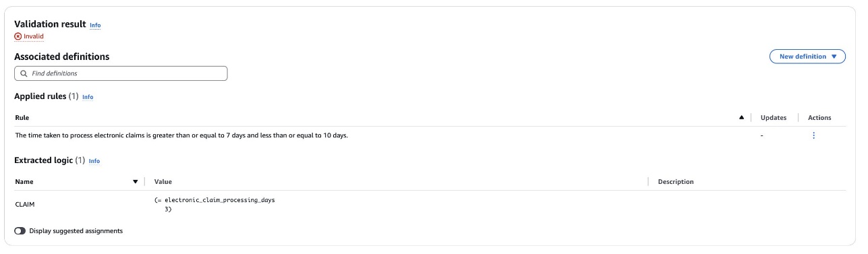Click the Rule column sort arrow
The width and height of the screenshot is (868, 254).
point(742,117)
